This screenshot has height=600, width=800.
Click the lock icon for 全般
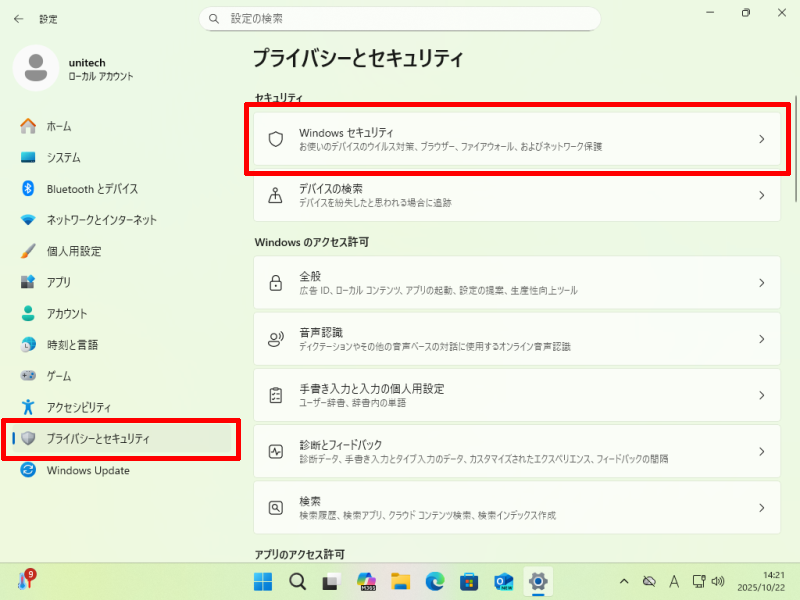276,283
